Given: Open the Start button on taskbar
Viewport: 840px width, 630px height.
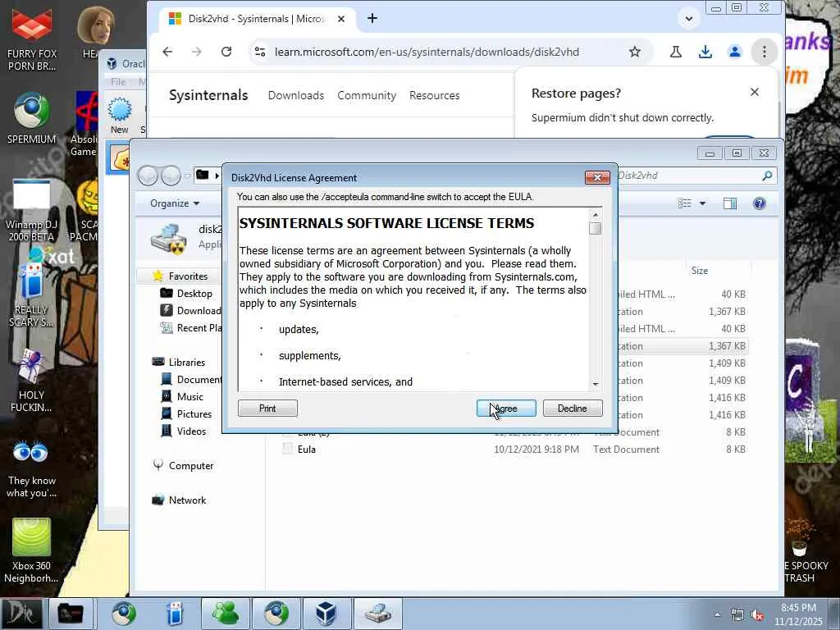Looking at the screenshot, I should coord(21,614).
